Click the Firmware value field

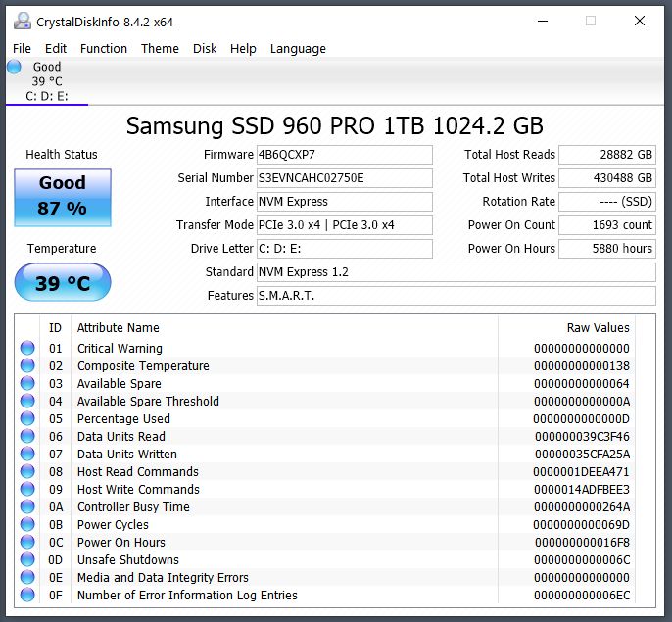(x=344, y=155)
